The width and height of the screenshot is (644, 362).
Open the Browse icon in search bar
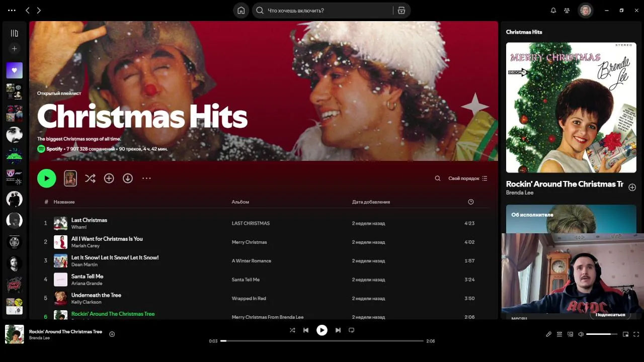tap(401, 11)
